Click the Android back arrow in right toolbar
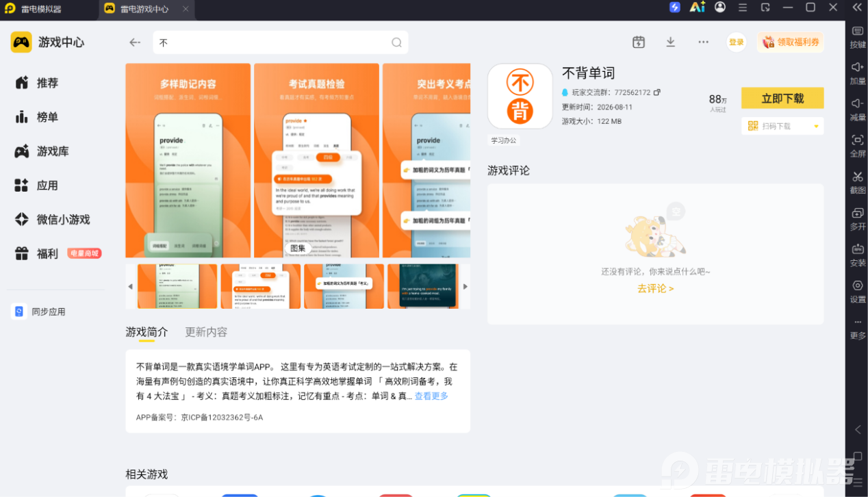Image resolution: width=868 pixels, height=497 pixels. pos(858,430)
